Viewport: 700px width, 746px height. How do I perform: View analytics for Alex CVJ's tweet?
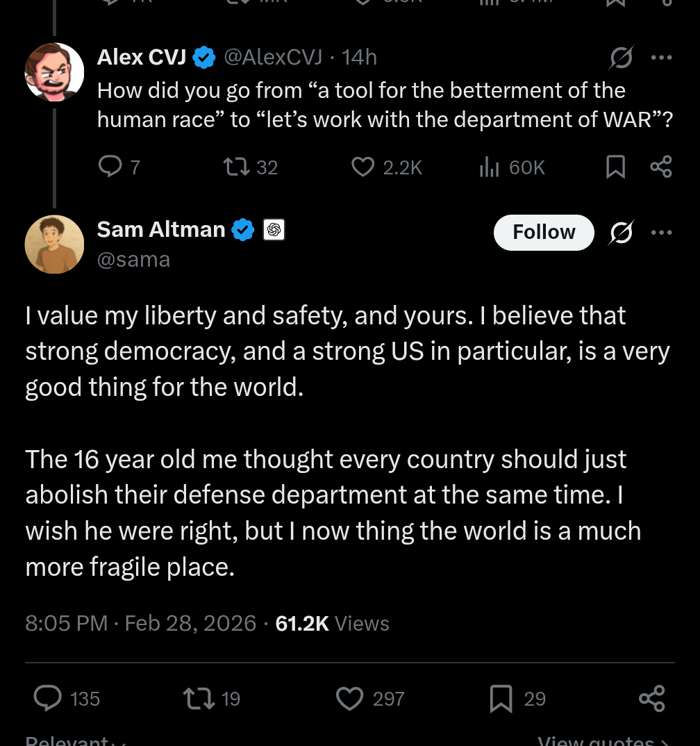(x=490, y=167)
